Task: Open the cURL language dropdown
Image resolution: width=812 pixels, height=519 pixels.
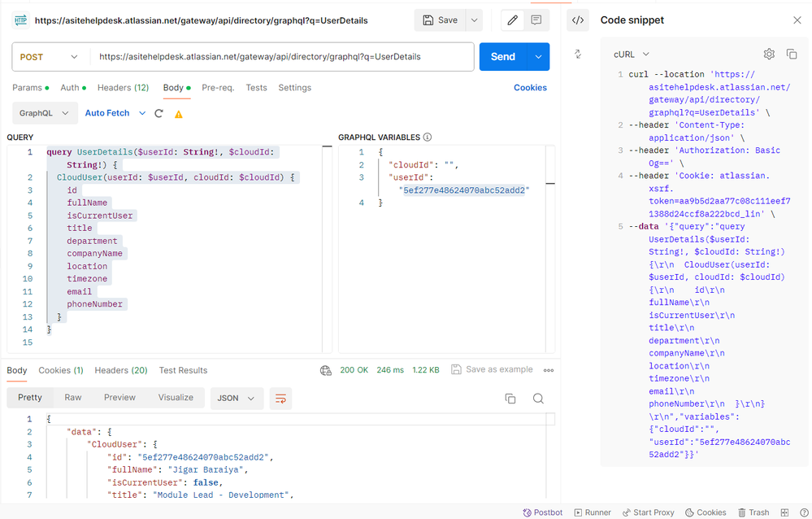Action: 632,54
